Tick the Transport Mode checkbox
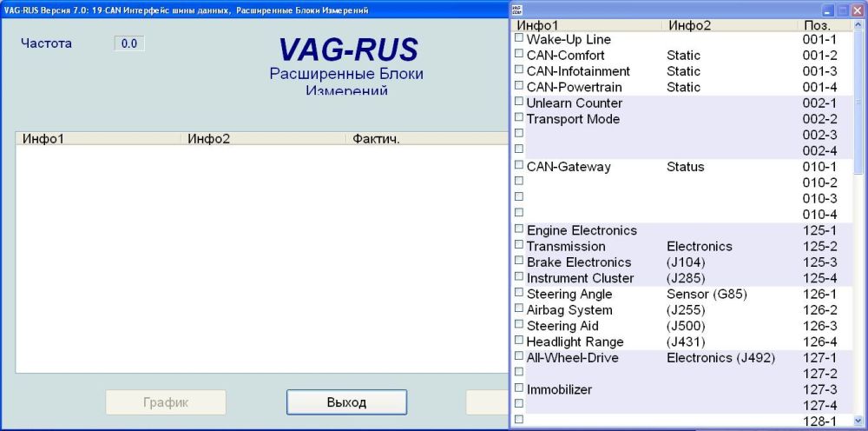Viewport: 868px width, 431px height. [519, 119]
